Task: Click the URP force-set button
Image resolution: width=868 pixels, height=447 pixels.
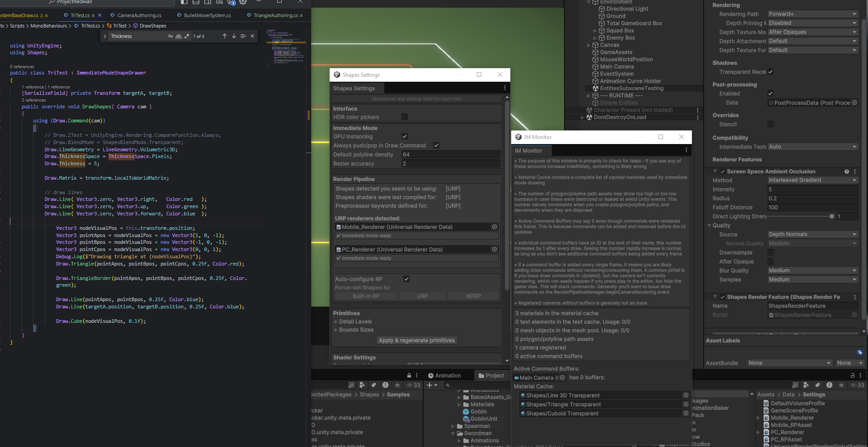Action: point(422,296)
